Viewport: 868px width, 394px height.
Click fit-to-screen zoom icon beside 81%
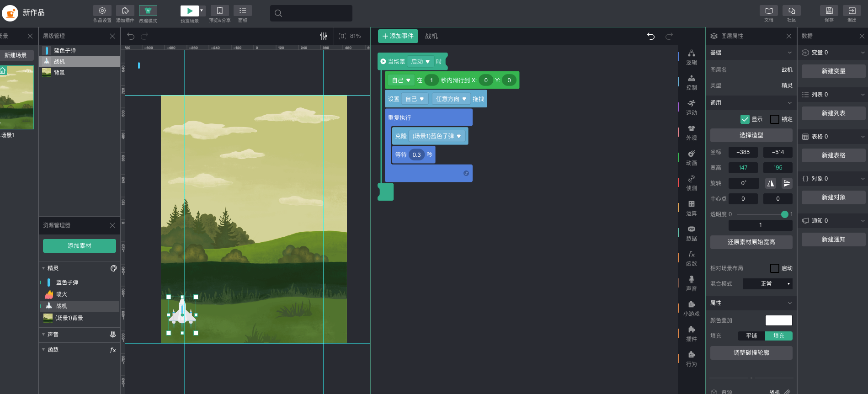pyautogui.click(x=342, y=36)
